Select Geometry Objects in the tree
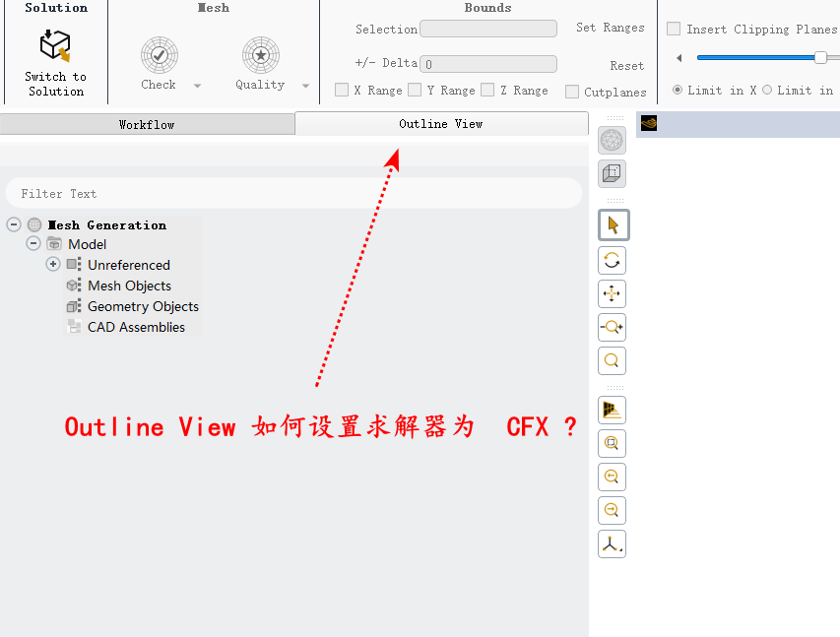This screenshot has height=637, width=840. pos(143,306)
